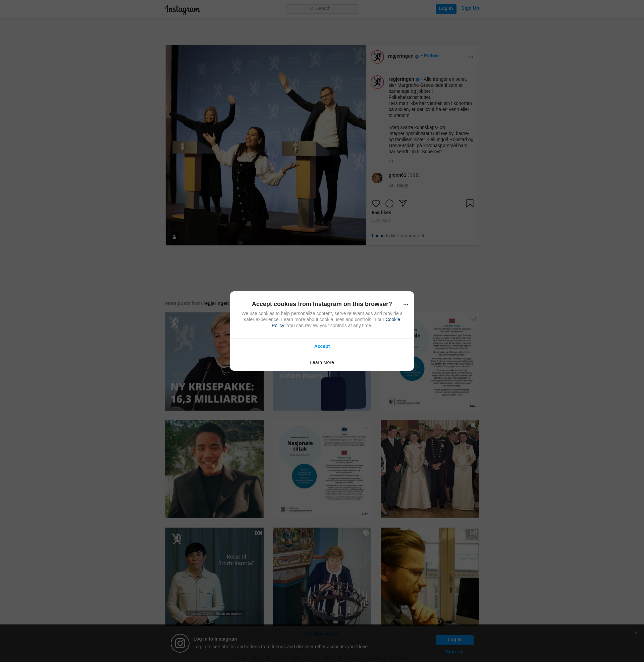The image size is (644, 662).
Task: Open the royal gowns group photo thumbnail
Action: [x=430, y=469]
